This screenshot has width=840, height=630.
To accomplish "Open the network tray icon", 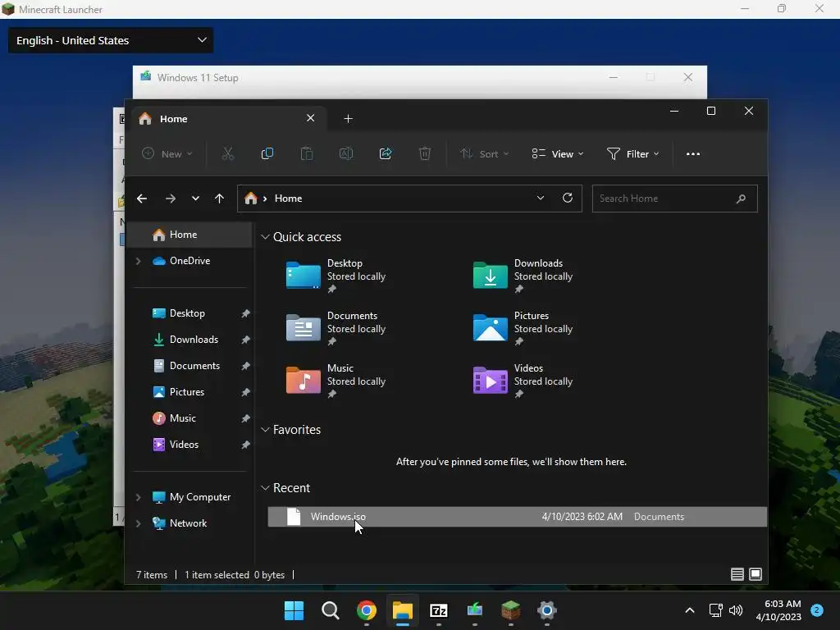I will click(x=715, y=610).
